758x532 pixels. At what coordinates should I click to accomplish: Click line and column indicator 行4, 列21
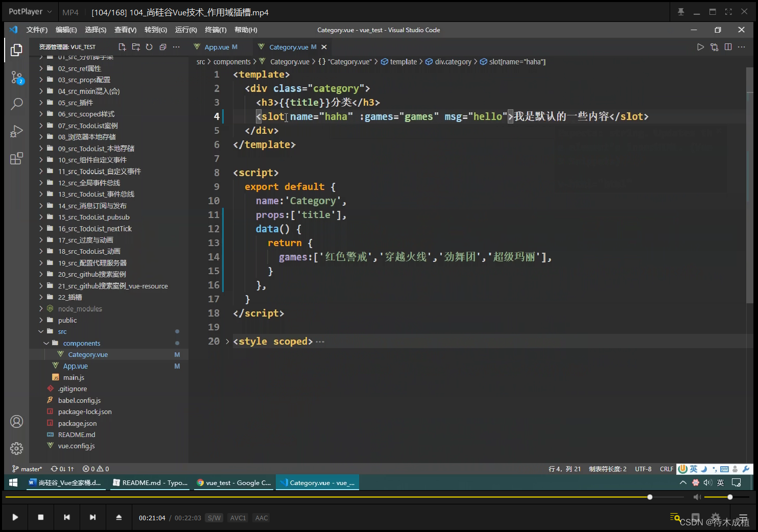(564, 469)
